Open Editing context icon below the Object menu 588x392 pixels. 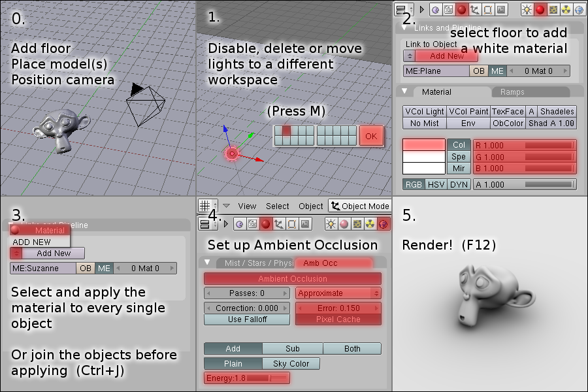pos(292,224)
